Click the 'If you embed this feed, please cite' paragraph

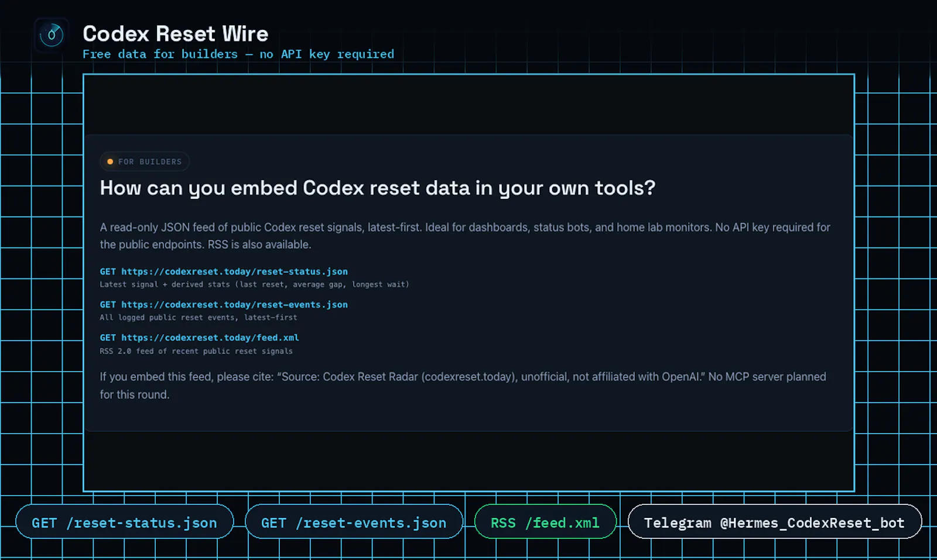[x=464, y=386]
